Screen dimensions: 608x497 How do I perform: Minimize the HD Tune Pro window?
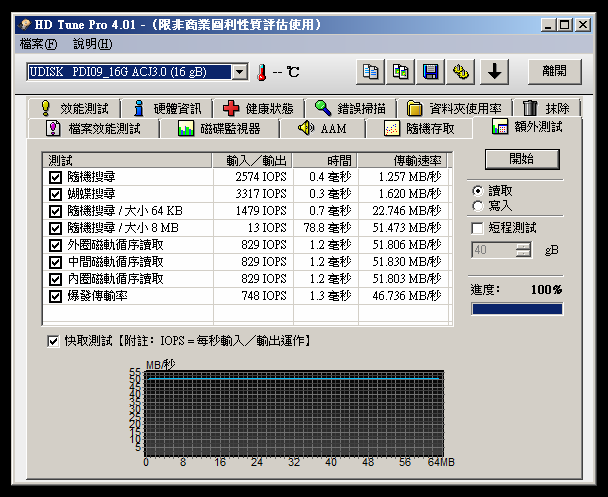[x=548, y=25]
